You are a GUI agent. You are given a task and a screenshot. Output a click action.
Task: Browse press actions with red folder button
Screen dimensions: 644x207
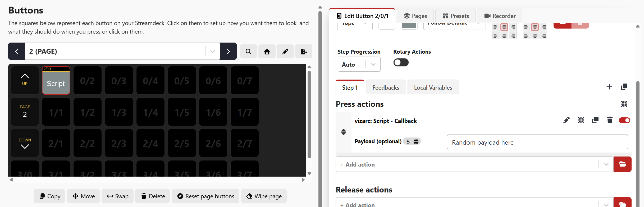623,164
